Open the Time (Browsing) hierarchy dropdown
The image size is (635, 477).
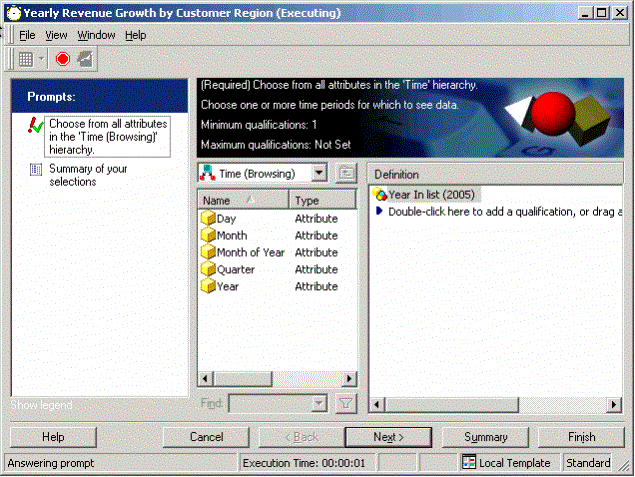tap(319, 173)
